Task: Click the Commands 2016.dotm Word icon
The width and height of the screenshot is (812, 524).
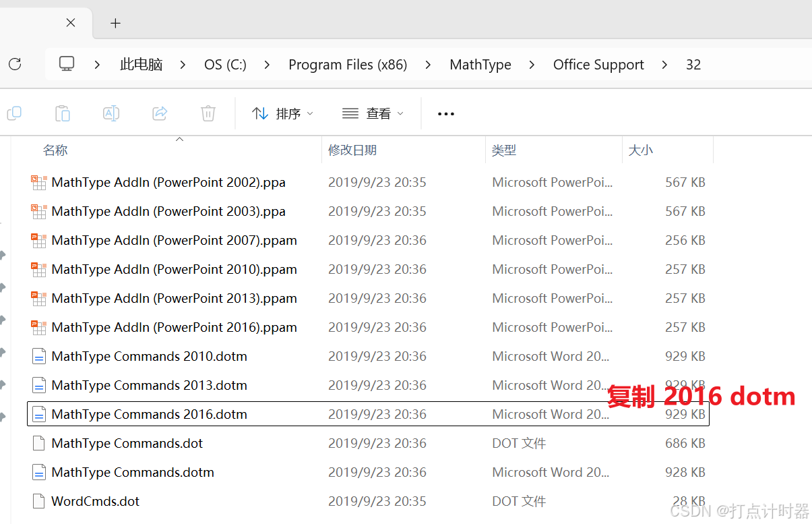Action: [x=39, y=414]
